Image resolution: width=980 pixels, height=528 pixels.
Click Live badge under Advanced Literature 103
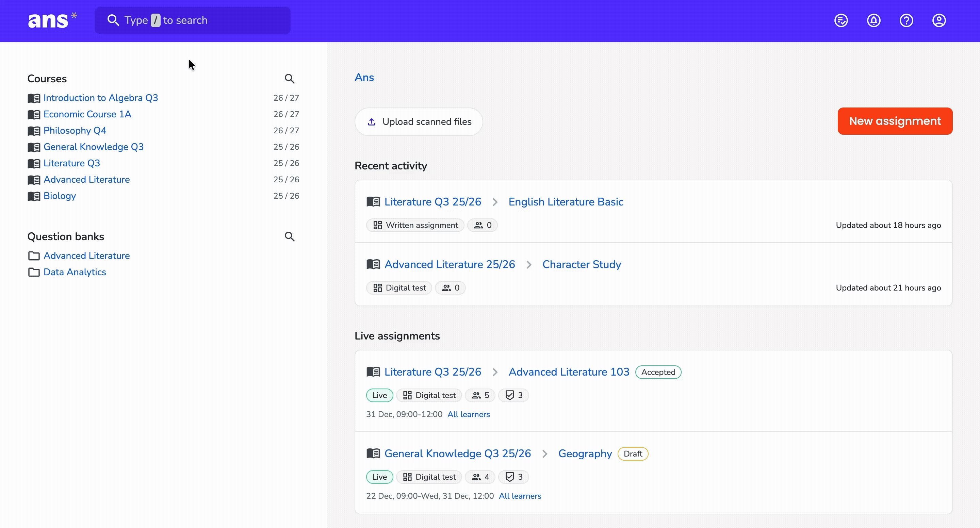click(x=379, y=395)
